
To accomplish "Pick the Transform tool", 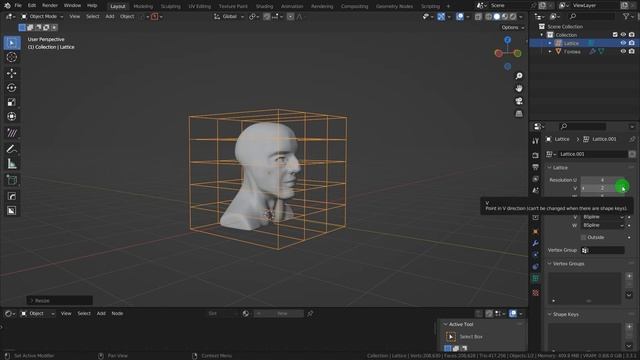I will pyautogui.click(x=12, y=116).
